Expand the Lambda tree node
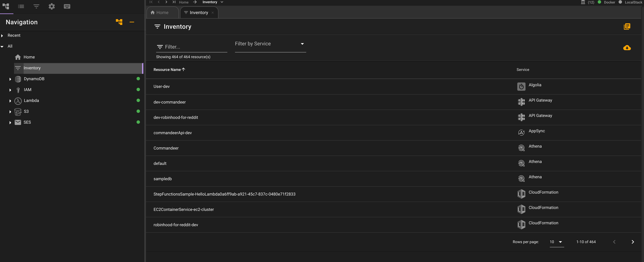 coord(10,101)
